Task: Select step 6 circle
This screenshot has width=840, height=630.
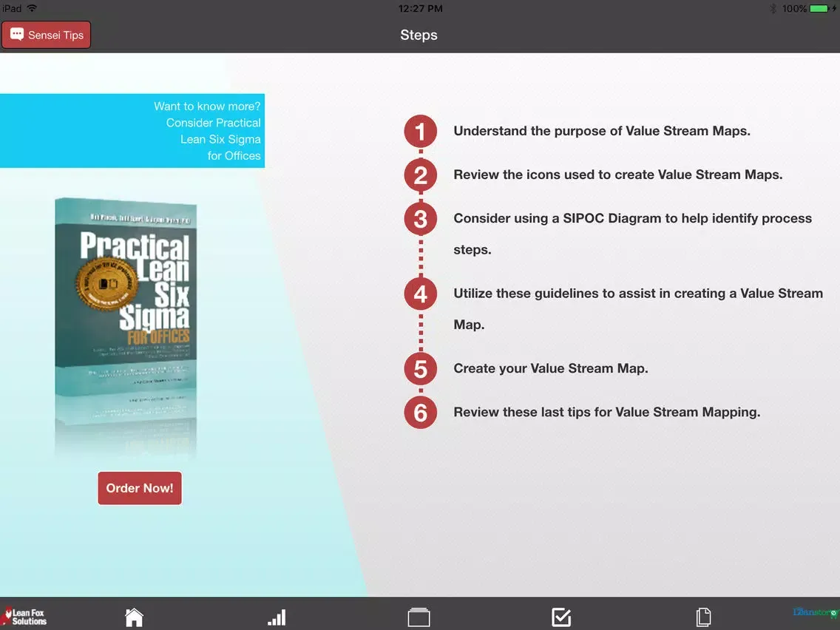Action: click(420, 413)
